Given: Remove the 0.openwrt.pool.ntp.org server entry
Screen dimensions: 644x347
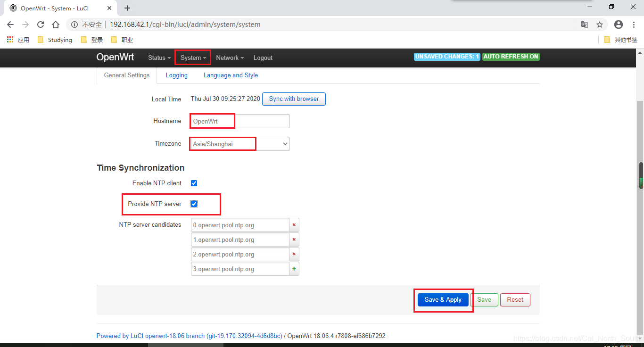Looking at the screenshot, I should tap(294, 225).
